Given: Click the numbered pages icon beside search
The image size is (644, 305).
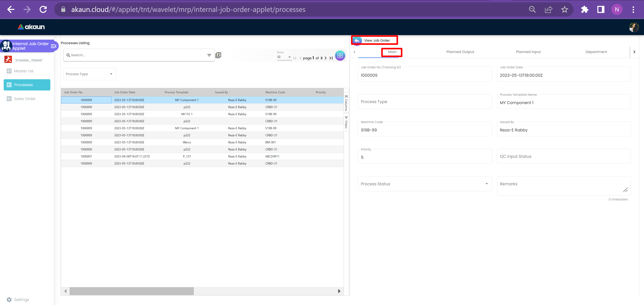Looking at the screenshot, I should click(218, 55).
